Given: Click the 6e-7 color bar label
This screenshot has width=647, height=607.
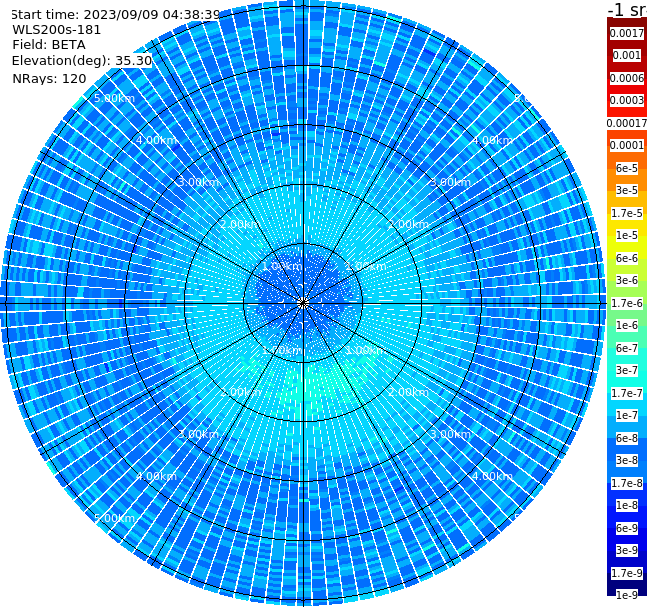Looking at the screenshot, I should (627, 348).
